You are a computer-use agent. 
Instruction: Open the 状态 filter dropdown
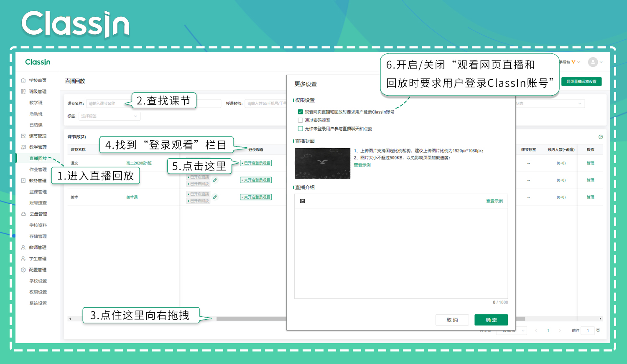click(x=550, y=104)
